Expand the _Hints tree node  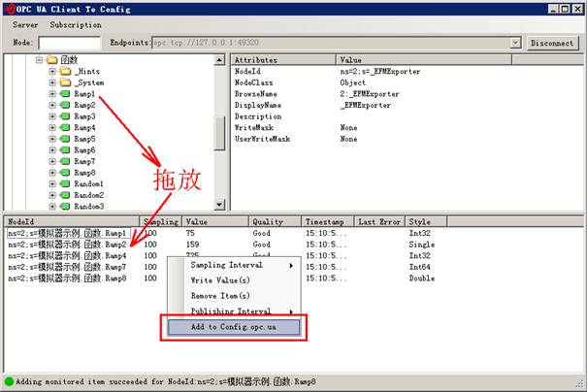click(x=52, y=72)
